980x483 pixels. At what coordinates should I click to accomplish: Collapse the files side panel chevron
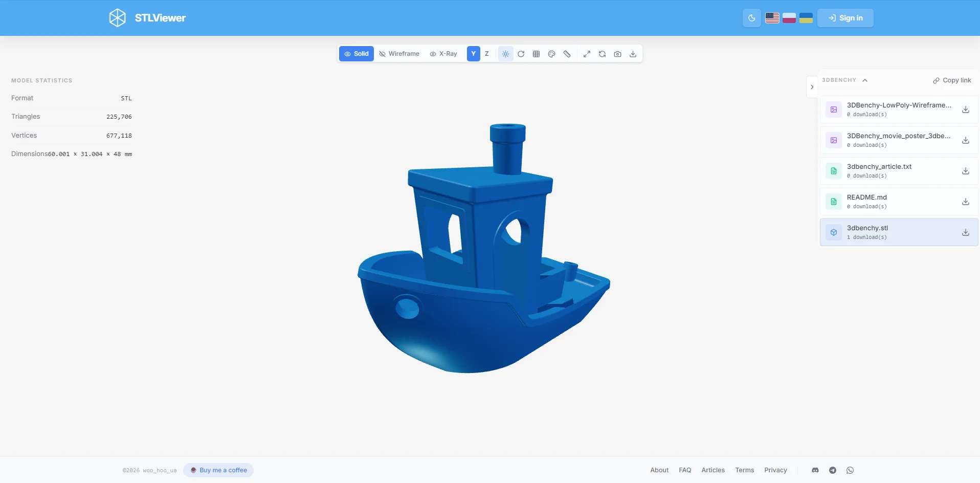(812, 87)
